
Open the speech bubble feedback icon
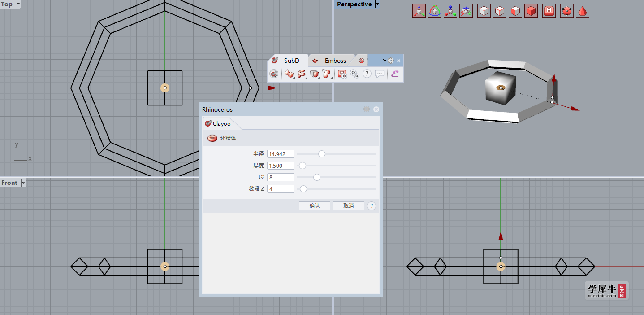point(380,74)
